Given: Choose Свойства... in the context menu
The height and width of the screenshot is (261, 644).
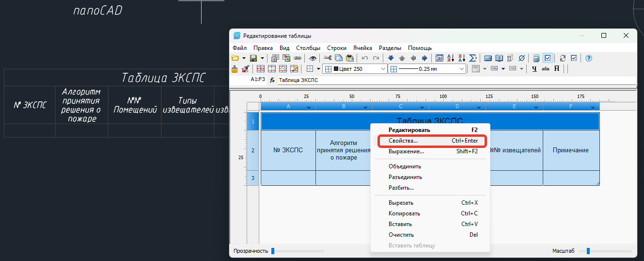Looking at the screenshot, I should coord(403,141).
